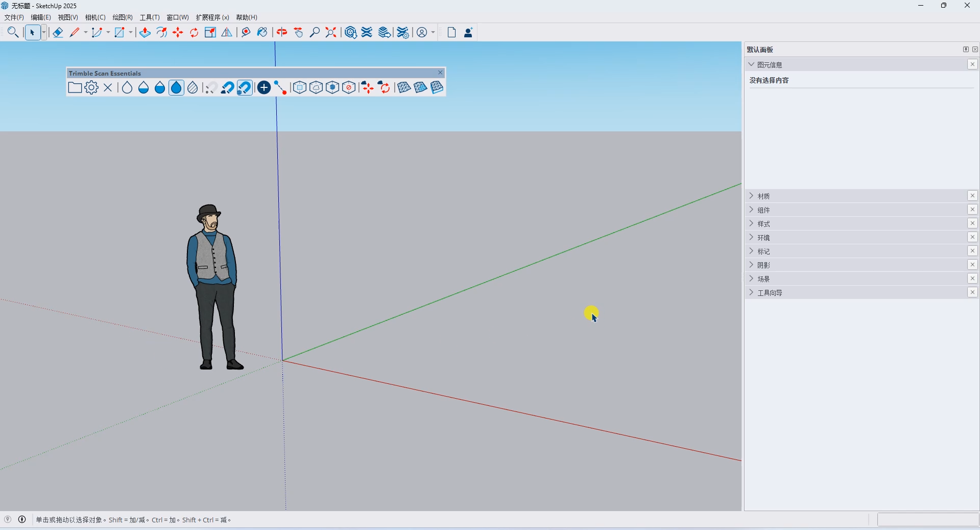Pick the Eraser tool
980x530 pixels.
pos(58,33)
